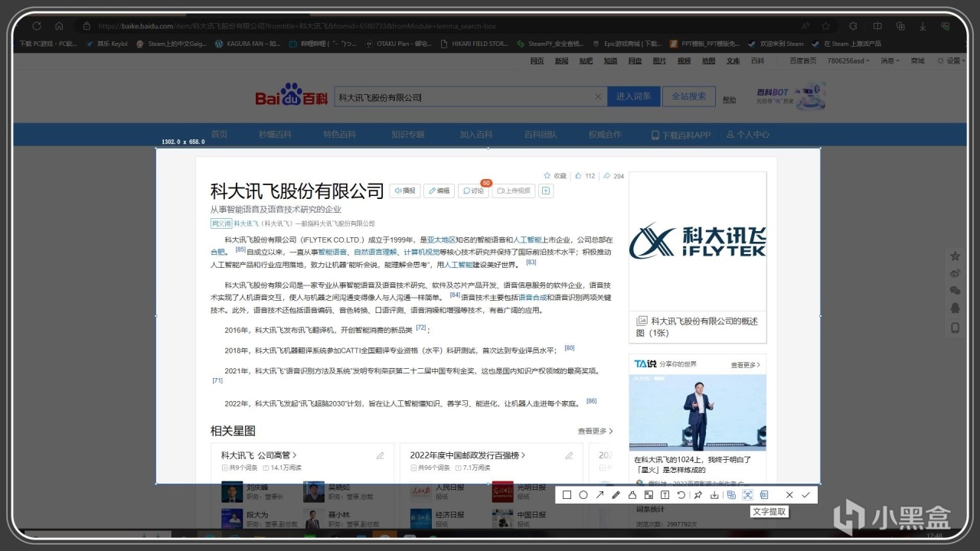Viewport: 980px width, 551px height.
Task: Click the iFLYTEK logo image
Action: [697, 241]
